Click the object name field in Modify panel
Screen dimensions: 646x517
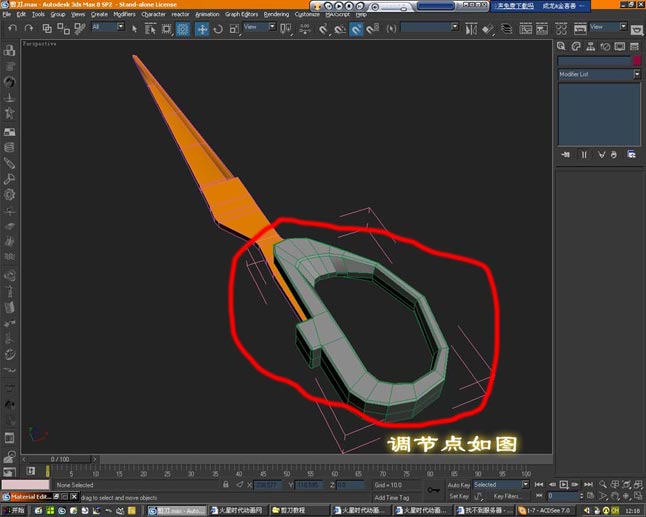point(595,61)
